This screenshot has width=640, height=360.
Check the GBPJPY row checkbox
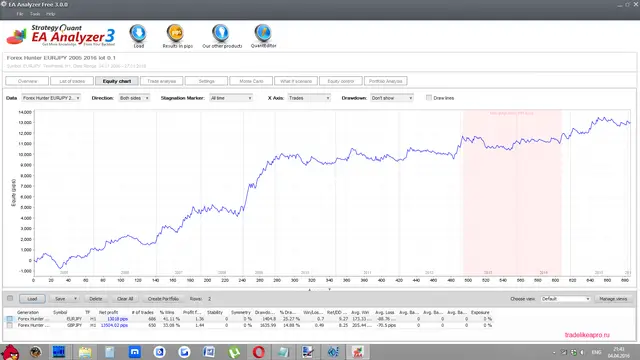pos(9,325)
